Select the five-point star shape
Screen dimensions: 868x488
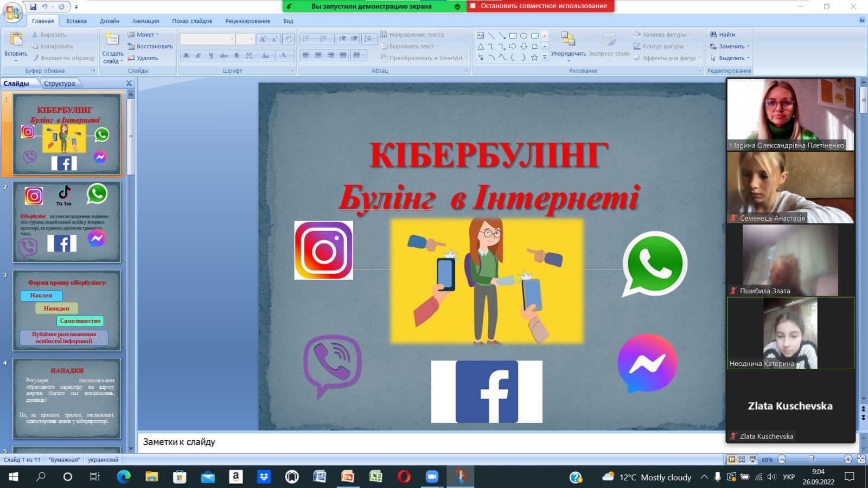534,57
